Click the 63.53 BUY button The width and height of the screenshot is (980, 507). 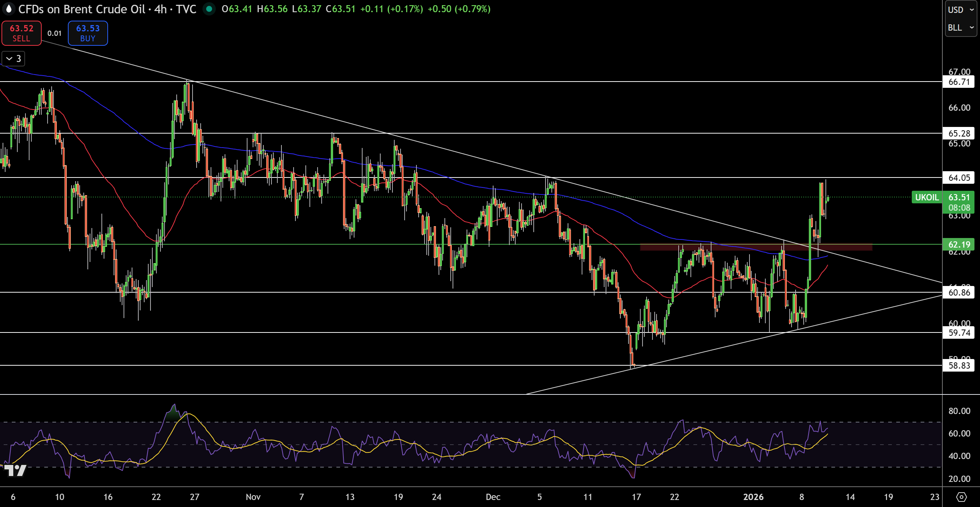(88, 33)
